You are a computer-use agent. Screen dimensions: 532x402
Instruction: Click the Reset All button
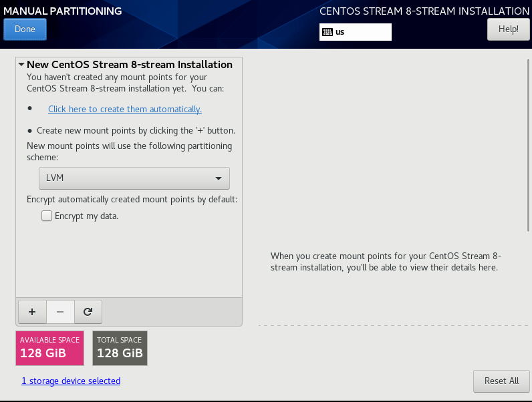click(501, 381)
